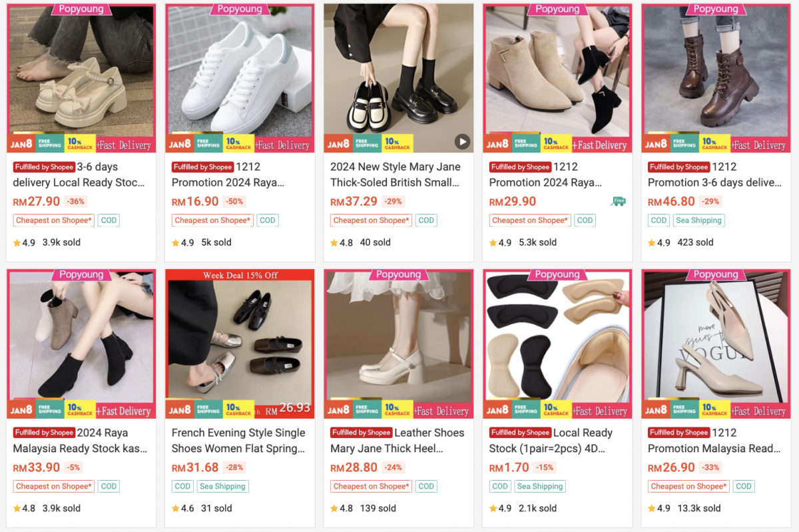Click 'Cheapest on Shopee*' tag under RM27.90
The height and width of the screenshot is (532, 799).
point(54,220)
